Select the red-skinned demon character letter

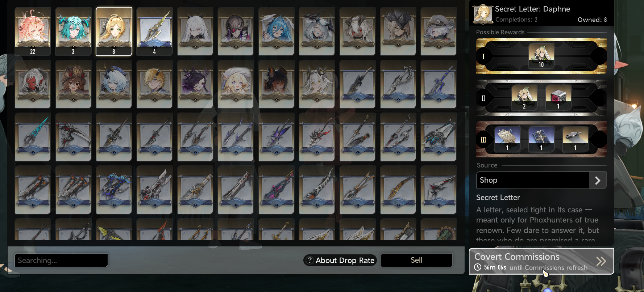pos(33,84)
